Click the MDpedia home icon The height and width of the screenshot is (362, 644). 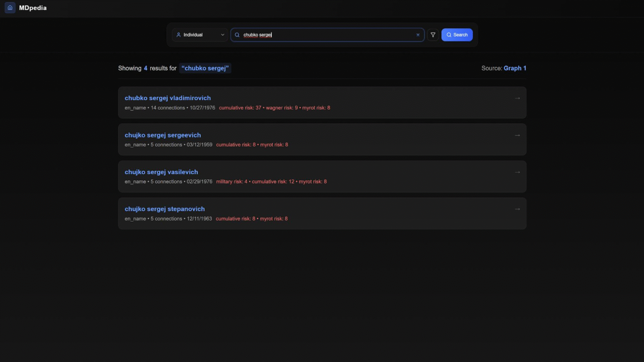(x=10, y=8)
